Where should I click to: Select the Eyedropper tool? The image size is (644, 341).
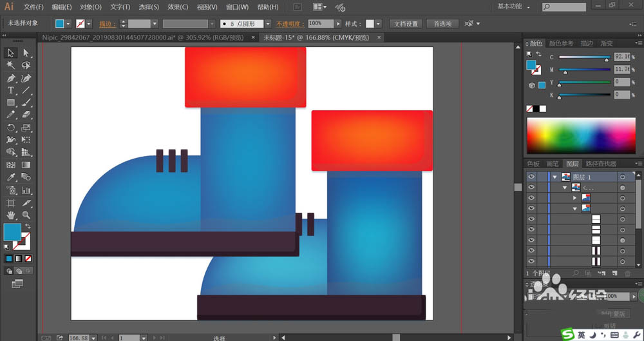pos(11,177)
